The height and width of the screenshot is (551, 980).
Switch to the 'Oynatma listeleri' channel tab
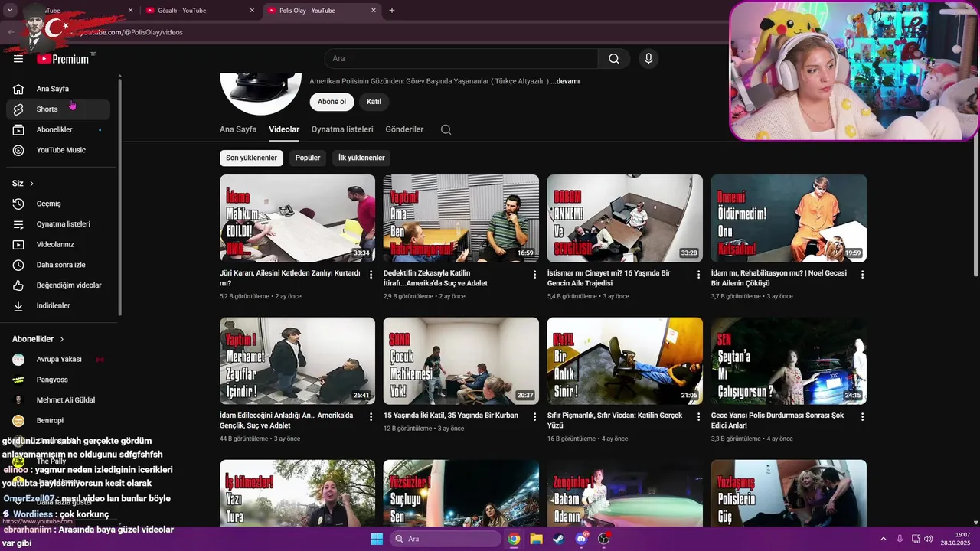point(342,129)
